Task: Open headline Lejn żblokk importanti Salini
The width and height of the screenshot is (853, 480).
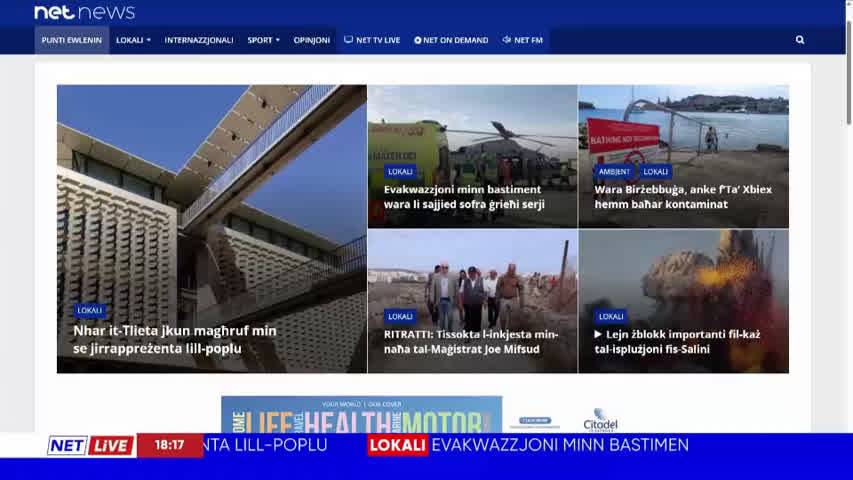Action: click(677, 342)
